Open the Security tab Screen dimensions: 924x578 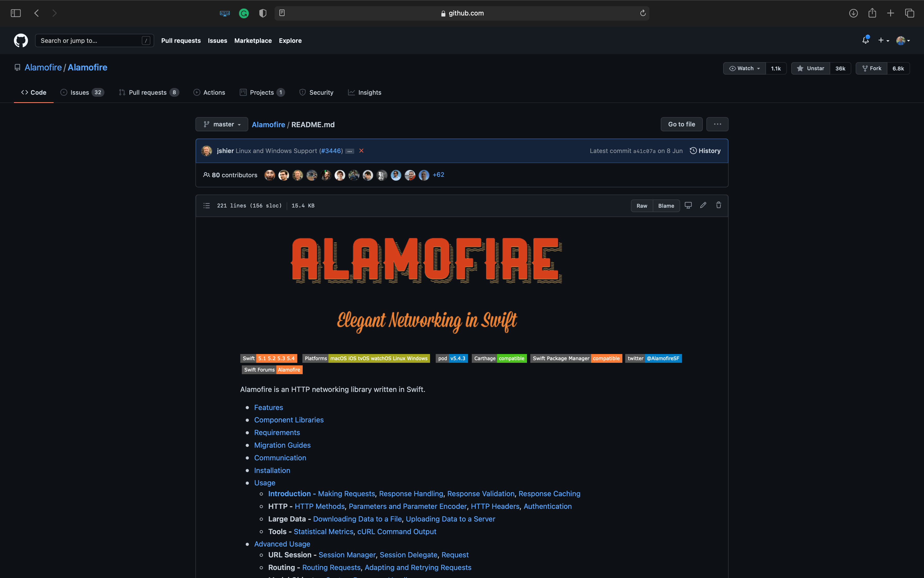coord(316,93)
